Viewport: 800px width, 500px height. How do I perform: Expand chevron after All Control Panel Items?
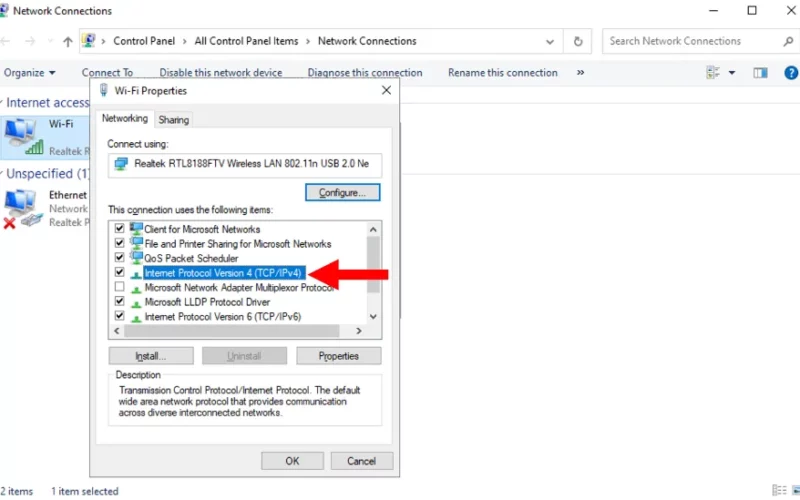(308, 41)
